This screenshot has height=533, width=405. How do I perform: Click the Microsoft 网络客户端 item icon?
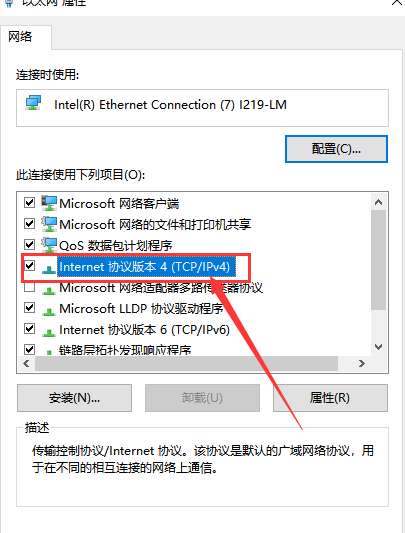49,203
